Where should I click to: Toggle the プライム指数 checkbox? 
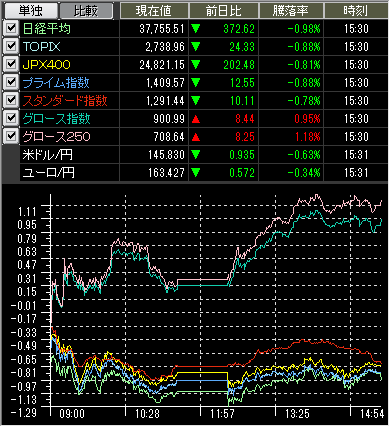pos(11,82)
